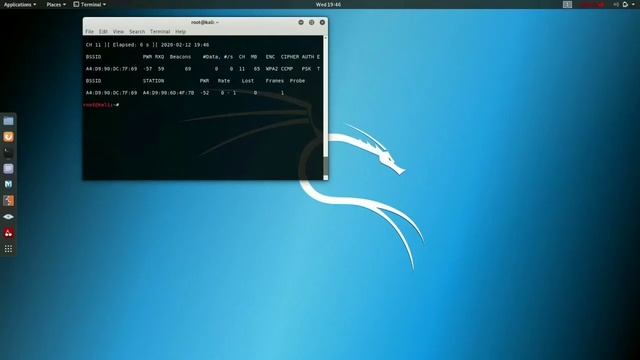
Task: Launch the orange Burp Suite dock icon
Action: (8, 137)
